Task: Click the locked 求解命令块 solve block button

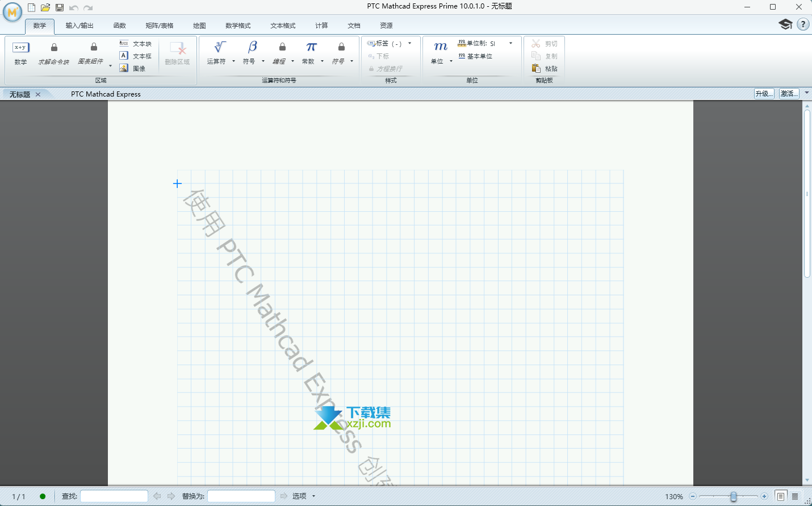Action: click(x=54, y=53)
